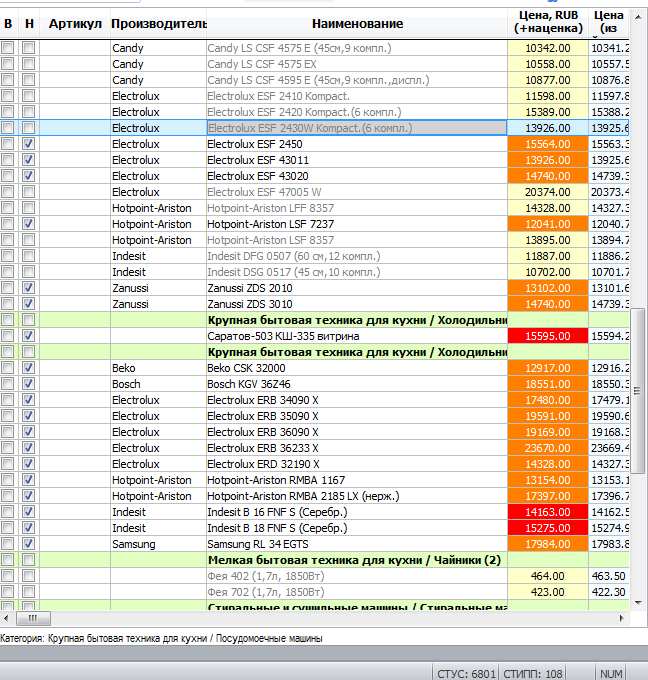Click the В column header
Viewport: 648px width, 680px height.
point(8,24)
